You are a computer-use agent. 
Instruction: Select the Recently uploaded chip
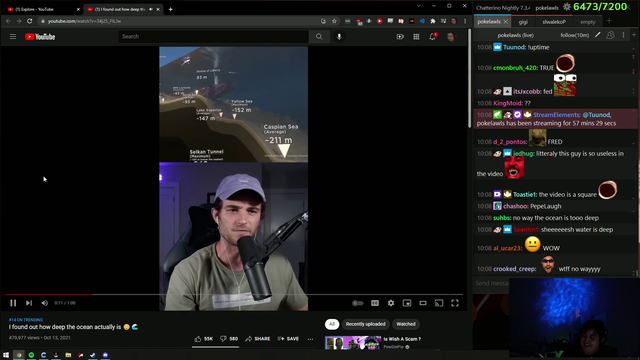pos(365,324)
